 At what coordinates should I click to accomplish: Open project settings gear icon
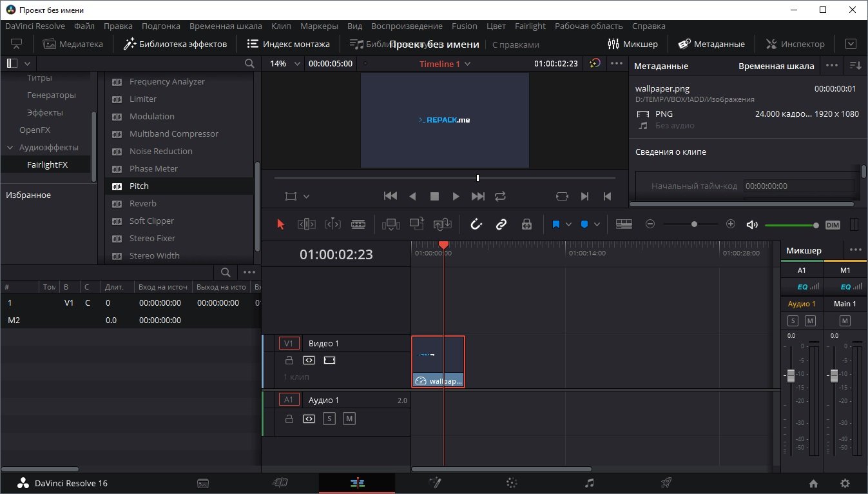click(x=845, y=483)
